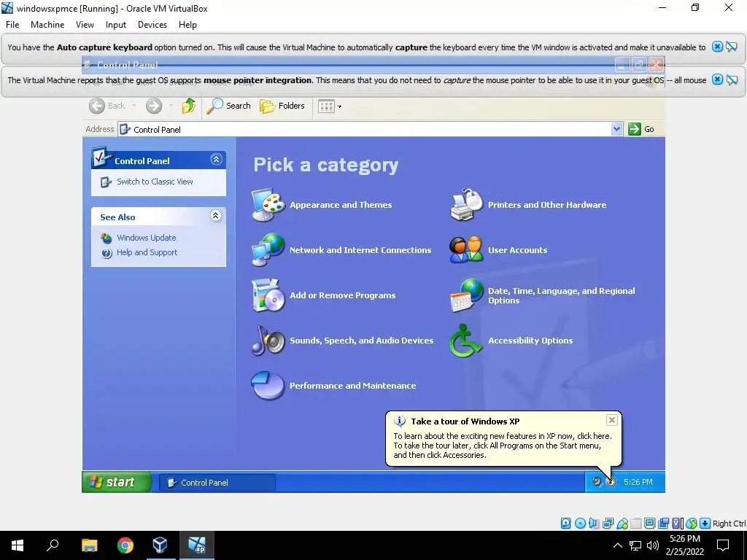Click the XP start button
Screen dimensions: 747x560
point(117,482)
